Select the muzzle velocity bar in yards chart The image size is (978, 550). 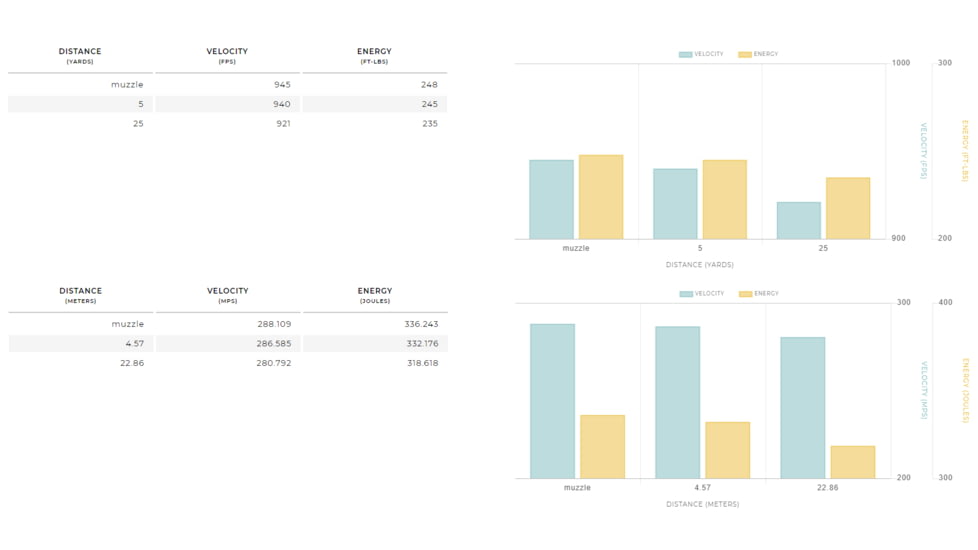click(x=551, y=199)
